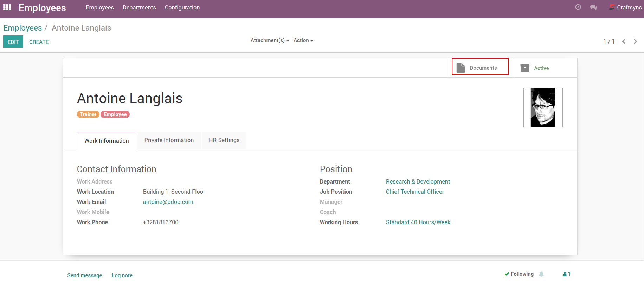Open the apps grid menu icon
Screen dimensions: 644x286
pos(7,7)
